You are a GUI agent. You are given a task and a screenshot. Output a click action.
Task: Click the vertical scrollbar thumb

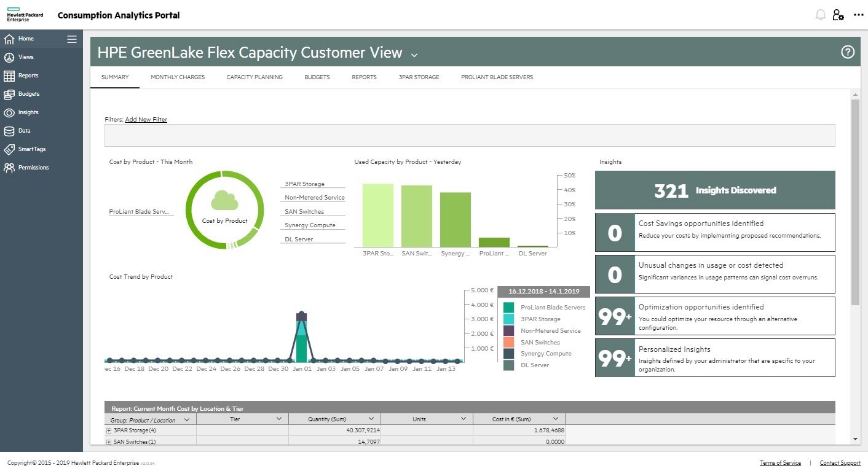(x=855, y=201)
